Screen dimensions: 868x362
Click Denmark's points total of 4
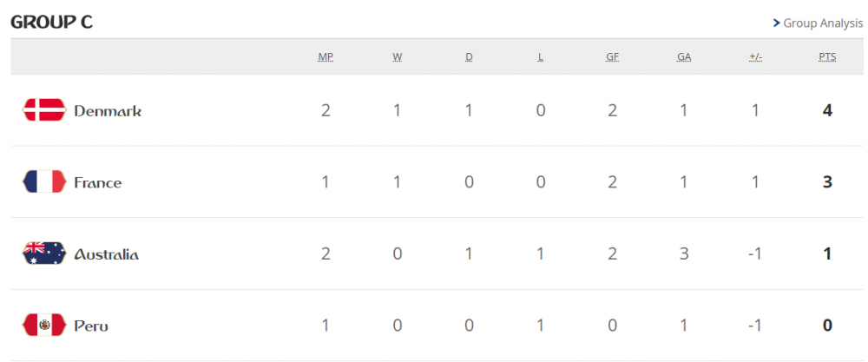(x=827, y=111)
